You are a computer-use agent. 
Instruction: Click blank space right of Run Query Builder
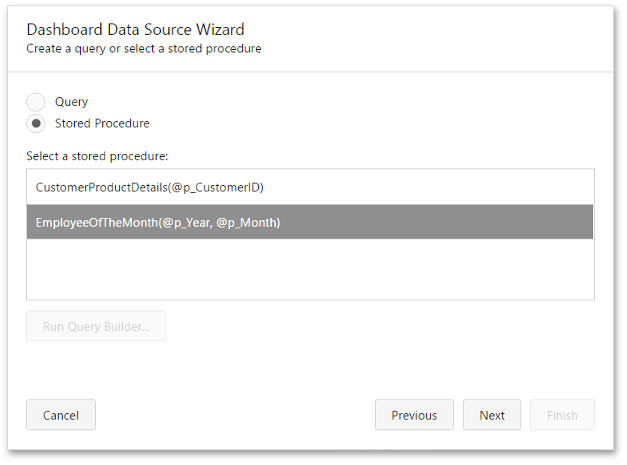point(380,326)
